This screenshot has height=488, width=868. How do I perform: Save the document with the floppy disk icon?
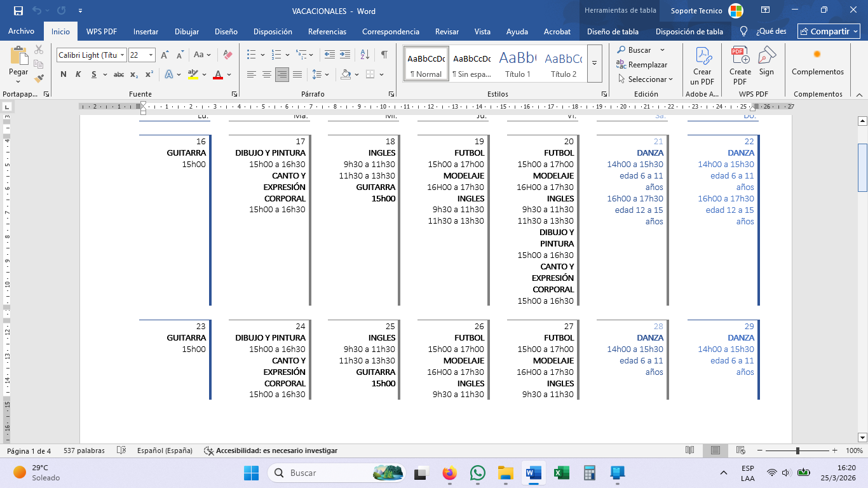point(18,11)
